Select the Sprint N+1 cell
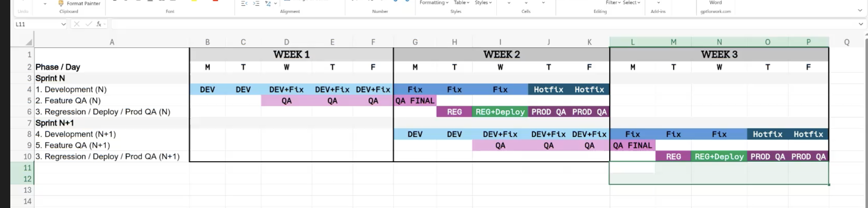Image resolution: width=868 pixels, height=208 pixels. coord(55,123)
